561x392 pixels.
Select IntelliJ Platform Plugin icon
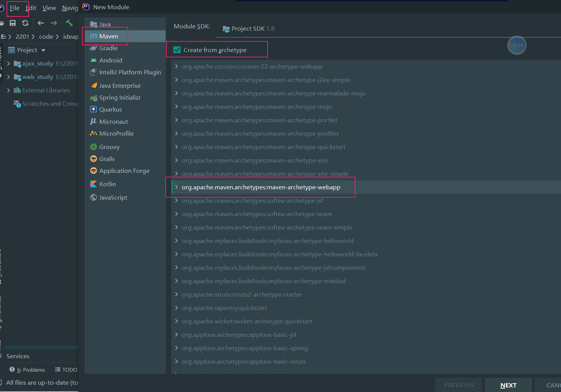coord(94,72)
